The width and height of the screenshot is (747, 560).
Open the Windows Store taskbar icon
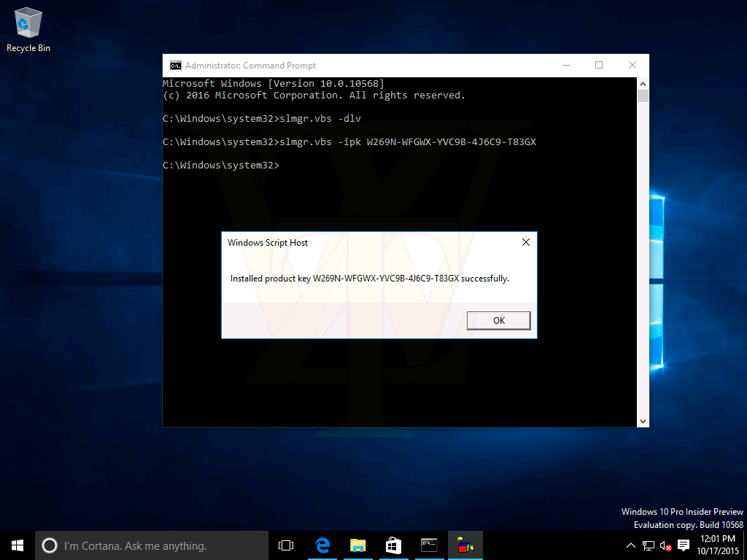pyautogui.click(x=393, y=545)
